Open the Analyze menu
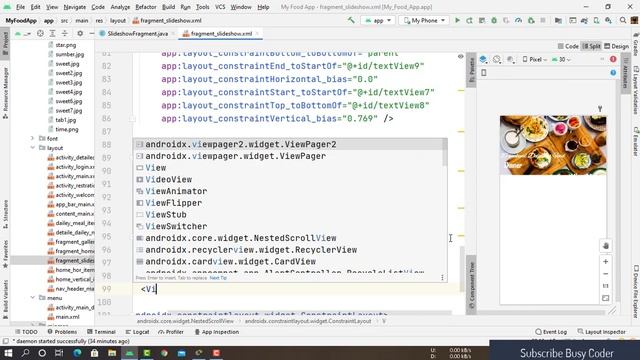This screenshot has width=640, height=360. 120,7
